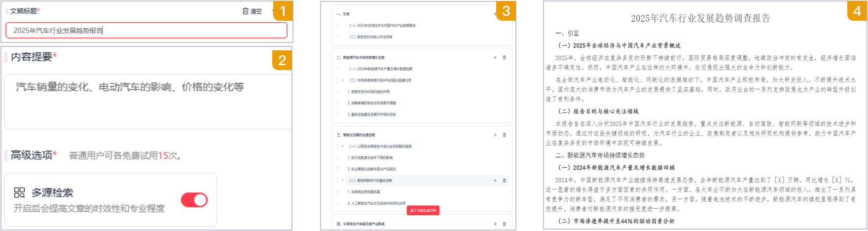Toggle the 多源检索 multi-source search switch
Screen dimensions: 868x231
(194, 200)
